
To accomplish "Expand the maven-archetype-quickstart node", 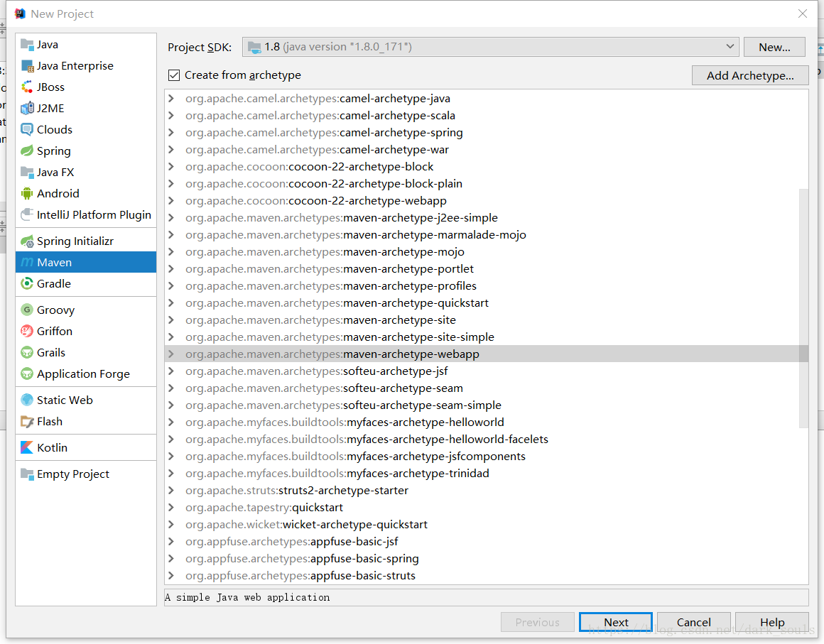I will tap(170, 303).
